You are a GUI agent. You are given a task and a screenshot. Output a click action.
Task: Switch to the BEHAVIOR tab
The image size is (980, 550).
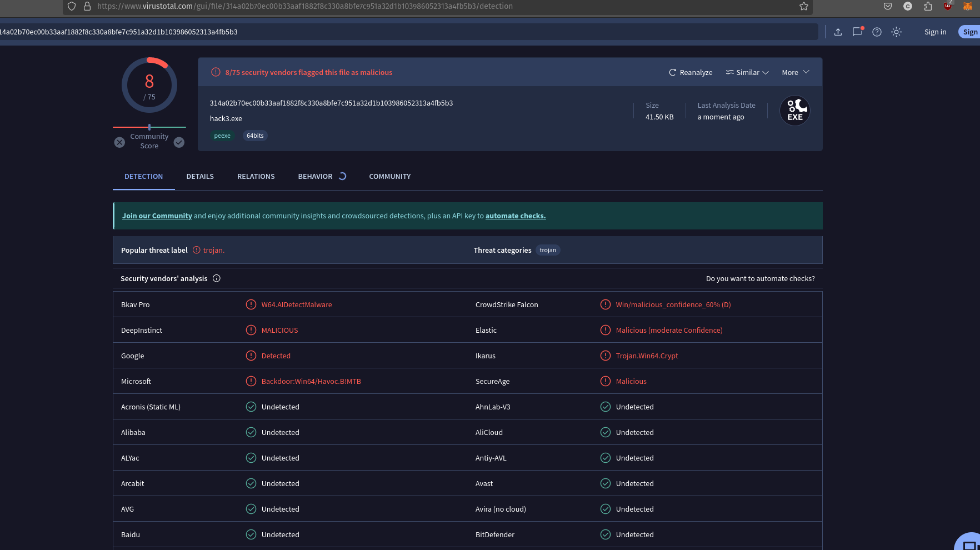point(315,177)
